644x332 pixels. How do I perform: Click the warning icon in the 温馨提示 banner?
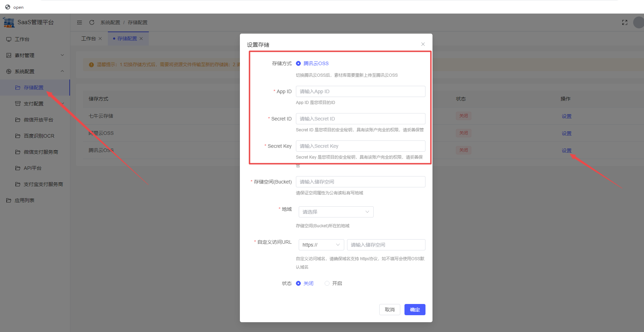coord(91,65)
